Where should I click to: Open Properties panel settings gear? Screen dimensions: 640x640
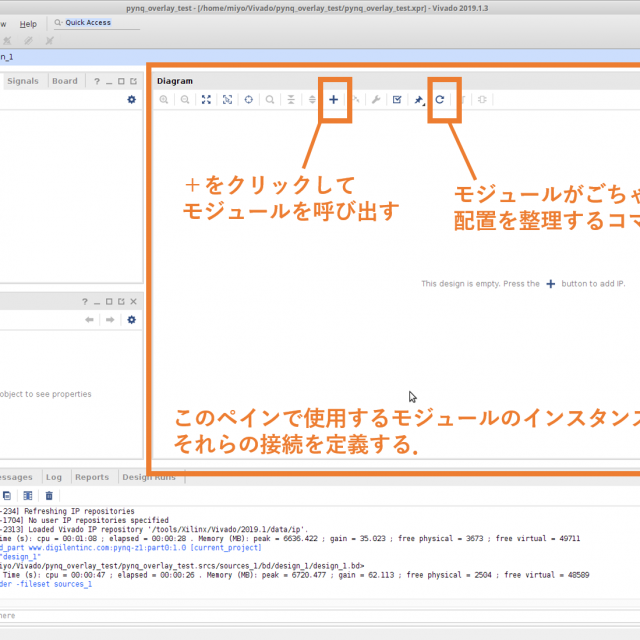pos(131,320)
